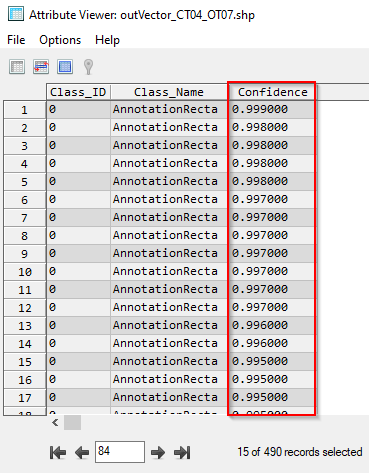Select row header 3
Viewport: 369px width, 473px height.
pos(25,146)
